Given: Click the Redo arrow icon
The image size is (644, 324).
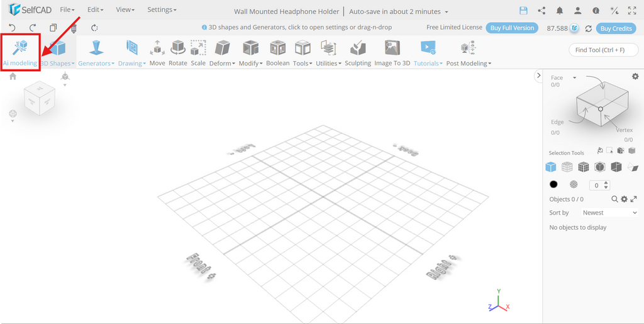Looking at the screenshot, I should [33, 28].
